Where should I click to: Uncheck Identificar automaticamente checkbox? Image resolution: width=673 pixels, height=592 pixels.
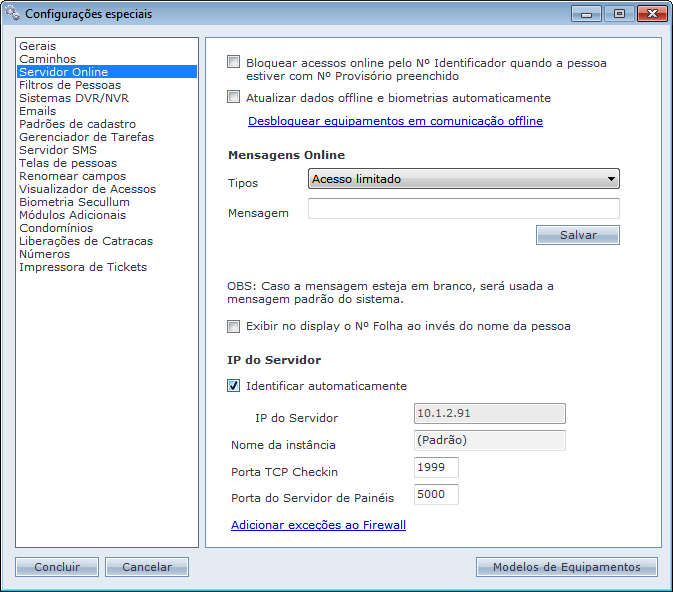click(234, 386)
